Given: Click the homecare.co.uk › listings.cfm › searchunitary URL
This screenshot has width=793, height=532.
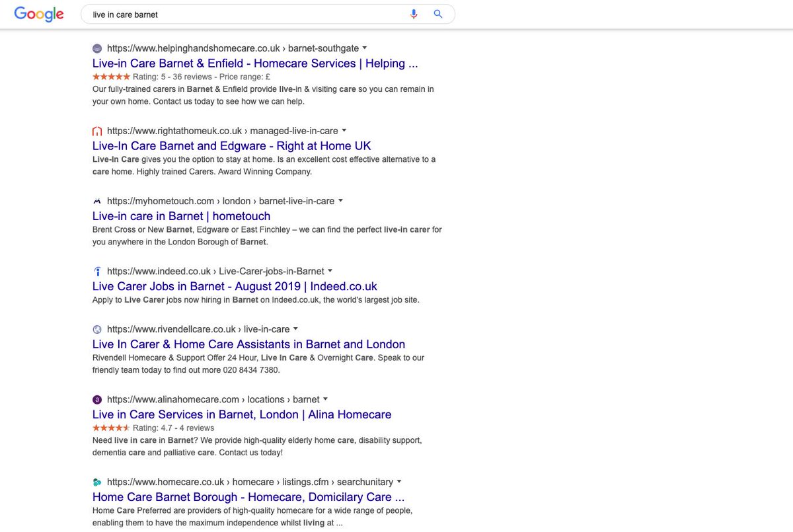Looking at the screenshot, I should 250,482.
